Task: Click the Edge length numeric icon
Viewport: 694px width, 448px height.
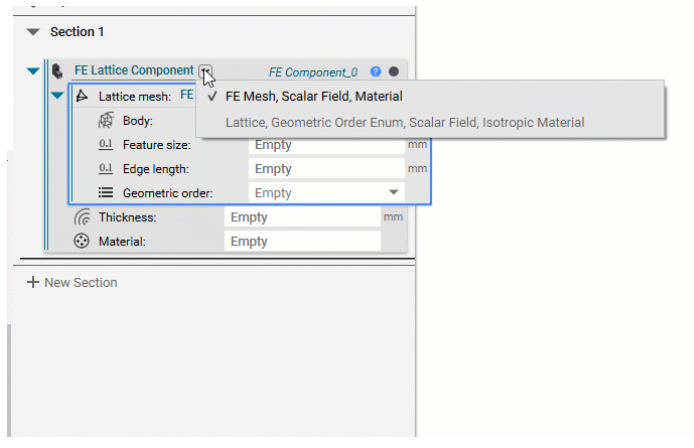Action: (x=105, y=169)
